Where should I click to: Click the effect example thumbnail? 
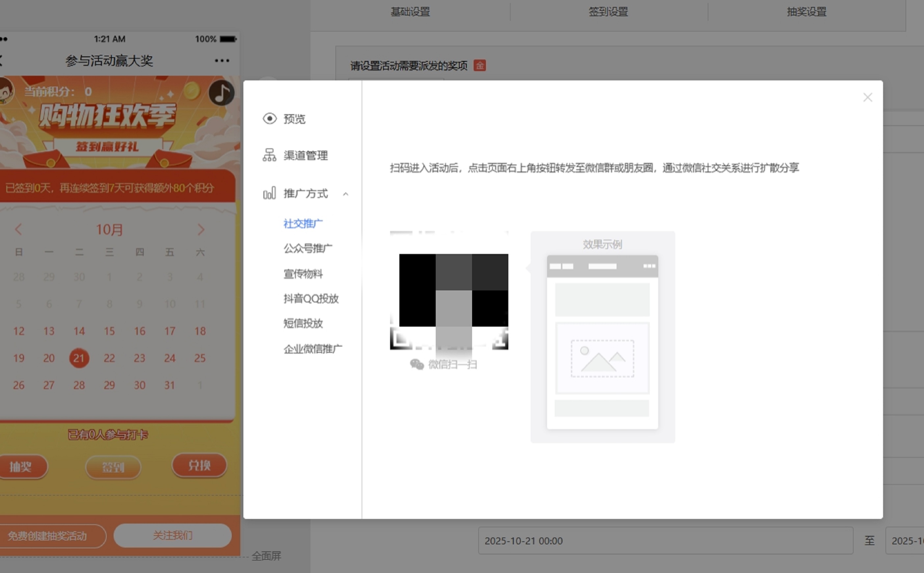[602, 342]
